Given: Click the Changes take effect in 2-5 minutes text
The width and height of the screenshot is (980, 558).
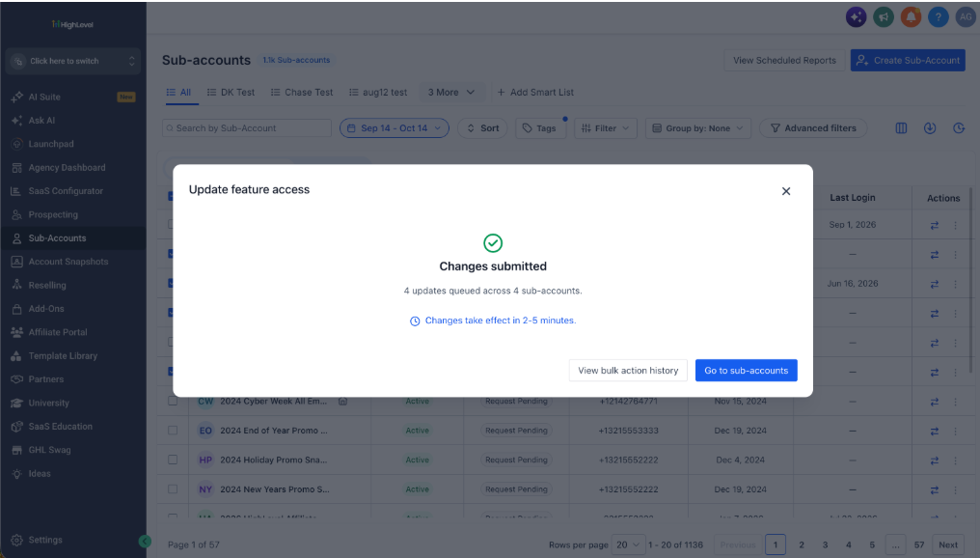Looking at the screenshot, I should pyautogui.click(x=501, y=321).
